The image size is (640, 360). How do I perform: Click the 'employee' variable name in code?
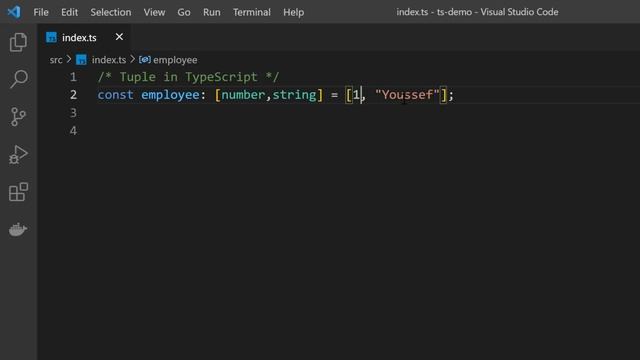pos(170,96)
